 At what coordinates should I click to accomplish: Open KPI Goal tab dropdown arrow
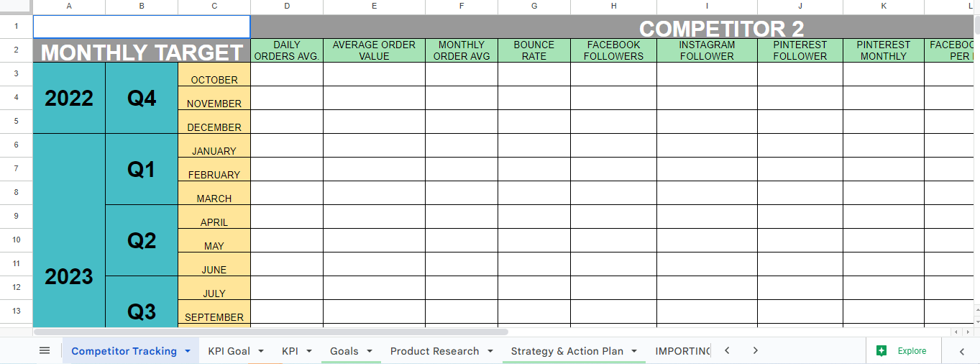pyautogui.click(x=261, y=351)
